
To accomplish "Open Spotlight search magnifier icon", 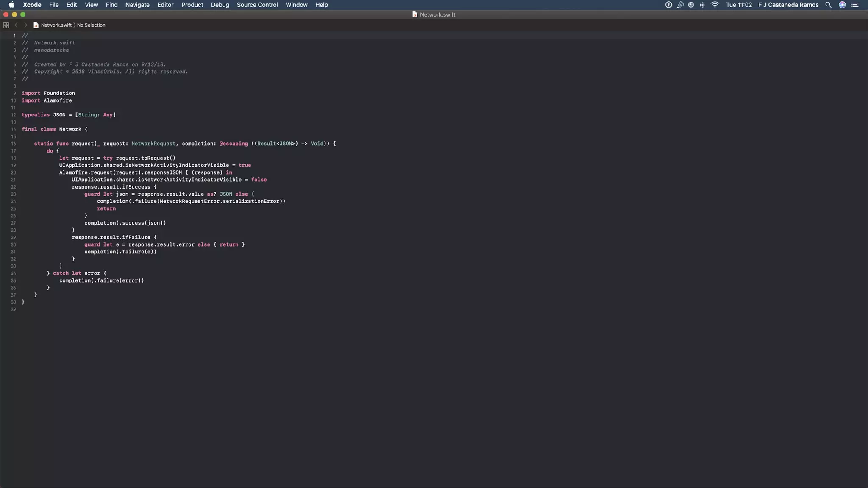I will pos(828,5).
